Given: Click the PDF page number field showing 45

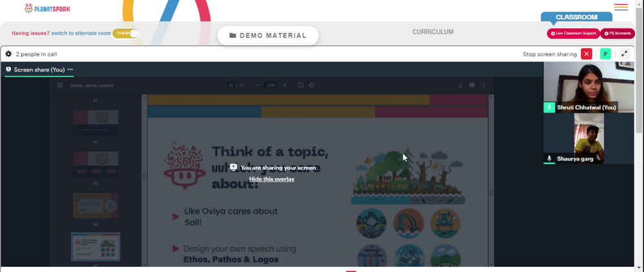Looking at the screenshot, I should [x=231, y=85].
